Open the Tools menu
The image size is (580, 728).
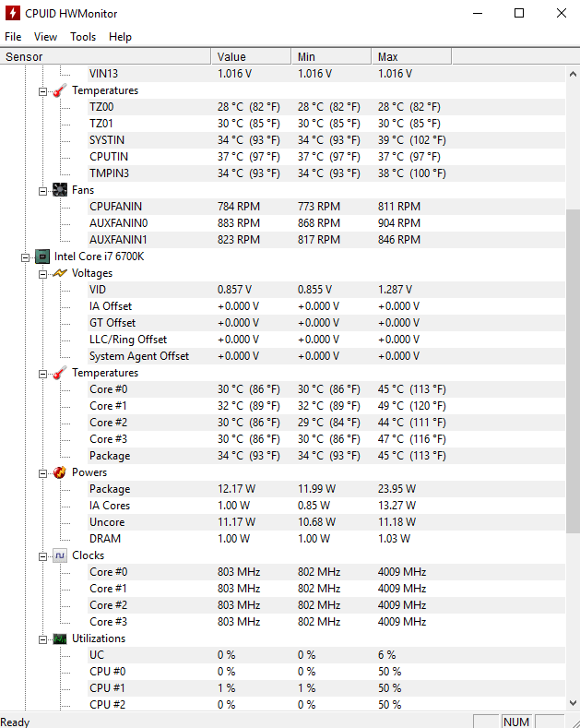(x=83, y=37)
